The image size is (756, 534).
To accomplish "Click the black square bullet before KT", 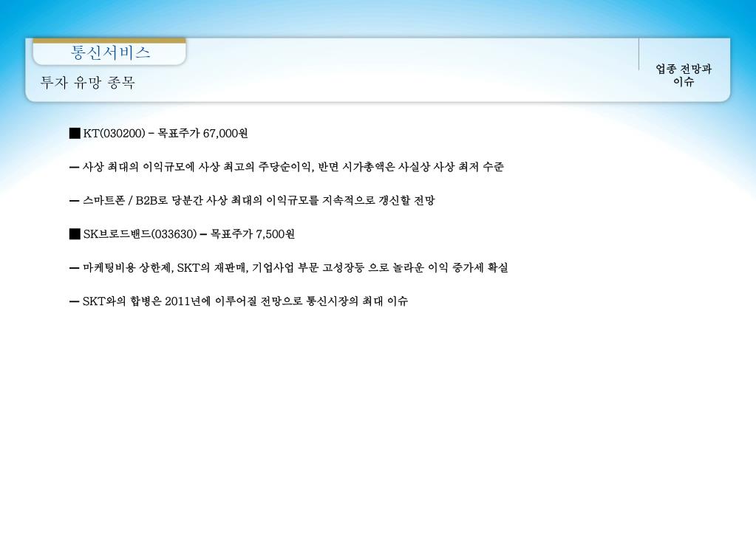I will pyautogui.click(x=75, y=133).
